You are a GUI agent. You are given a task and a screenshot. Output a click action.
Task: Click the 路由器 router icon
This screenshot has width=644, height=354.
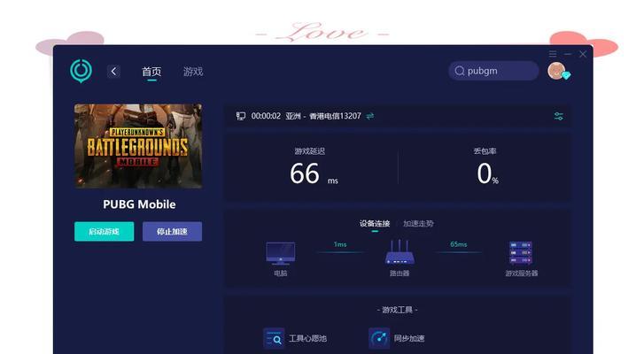(x=400, y=252)
